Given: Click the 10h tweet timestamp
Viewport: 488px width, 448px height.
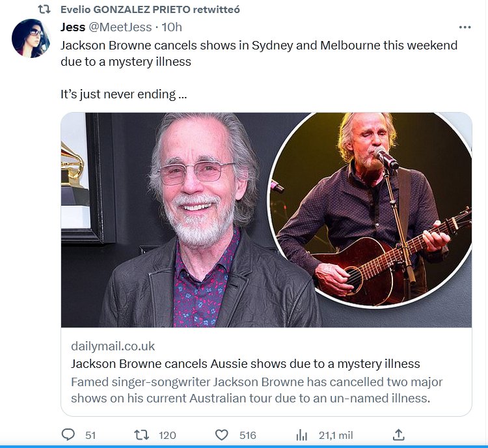Looking at the screenshot, I should 171,27.
